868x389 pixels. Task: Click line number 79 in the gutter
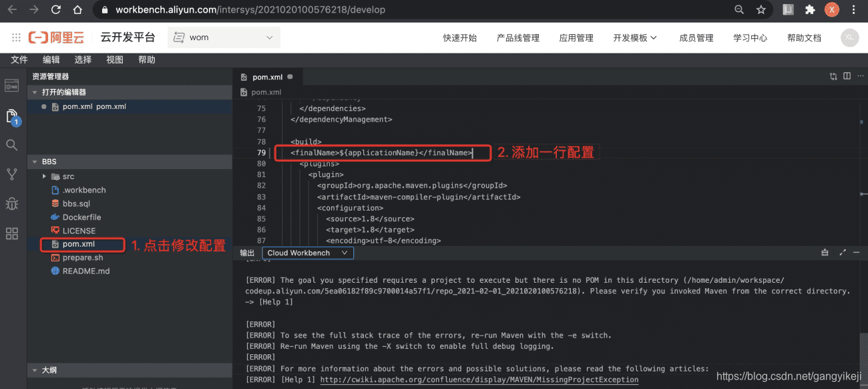click(x=261, y=153)
